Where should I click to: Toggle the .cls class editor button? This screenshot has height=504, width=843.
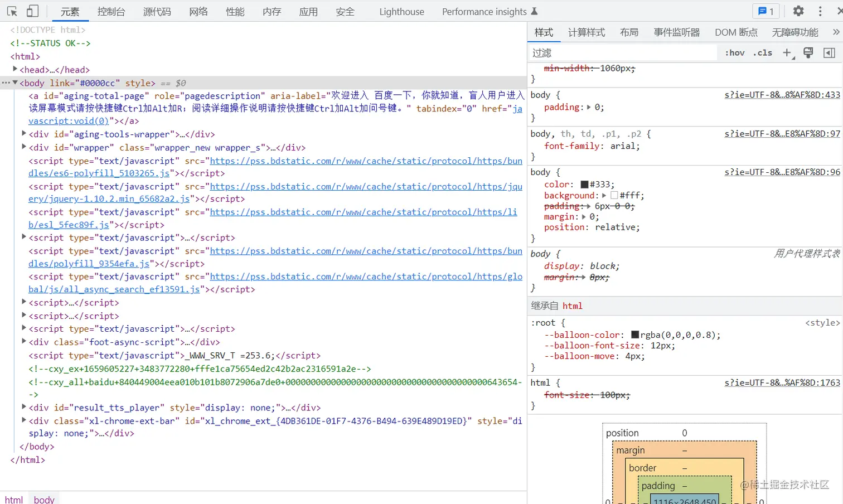coord(762,53)
